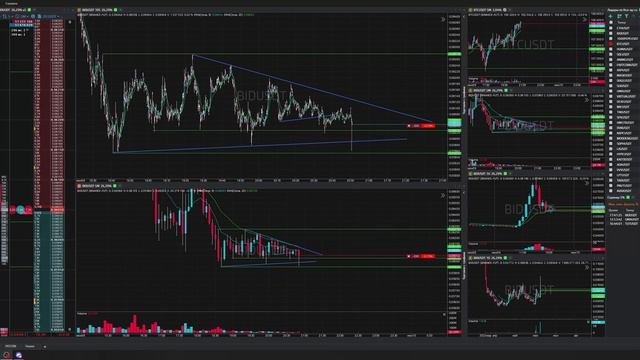
Task: Check the Temp watchlist row checkbox
Action: tap(611, 22)
